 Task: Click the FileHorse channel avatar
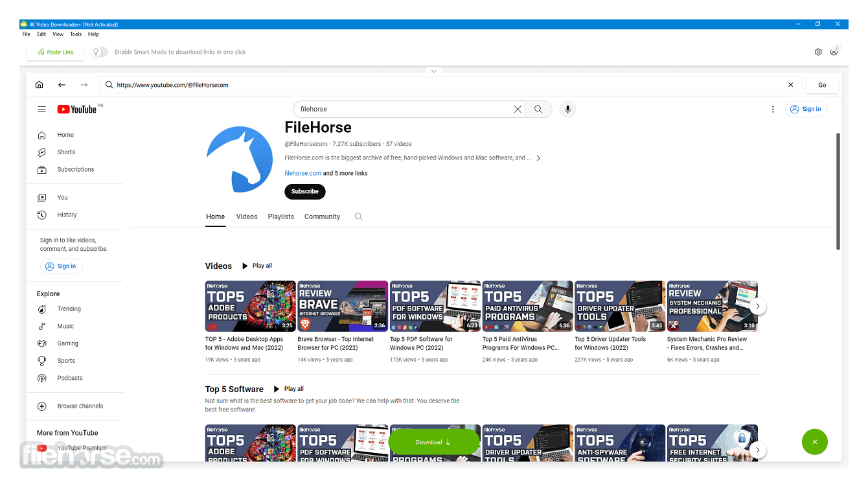240,159
